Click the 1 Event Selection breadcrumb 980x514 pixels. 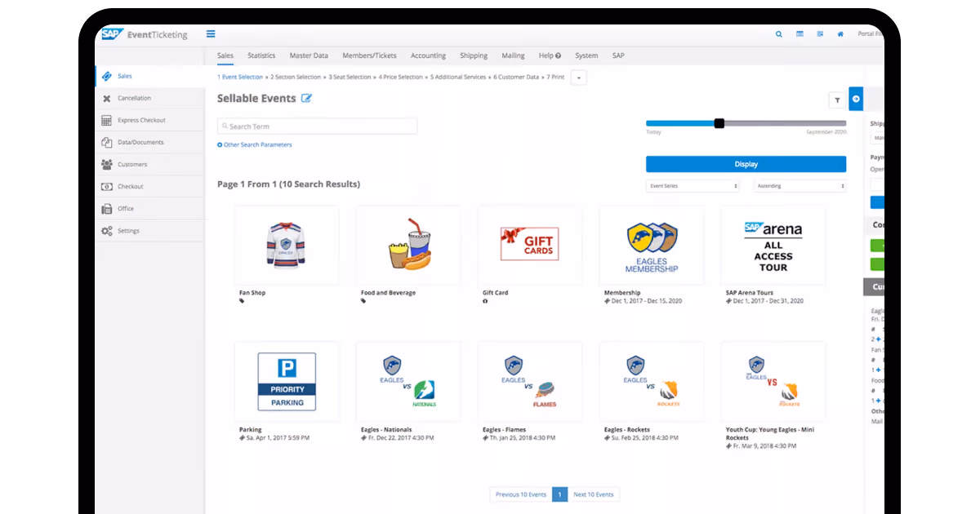(x=240, y=77)
